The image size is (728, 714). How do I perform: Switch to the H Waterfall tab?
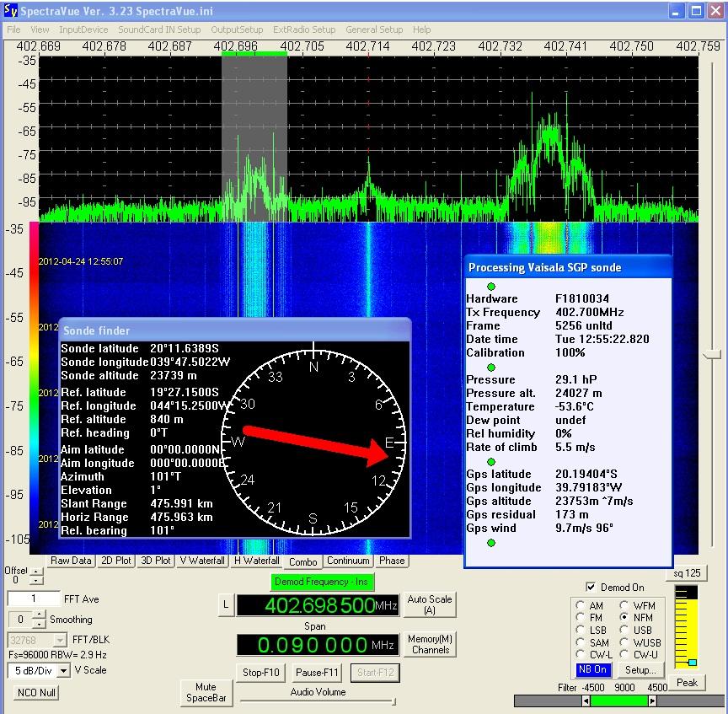(258, 561)
